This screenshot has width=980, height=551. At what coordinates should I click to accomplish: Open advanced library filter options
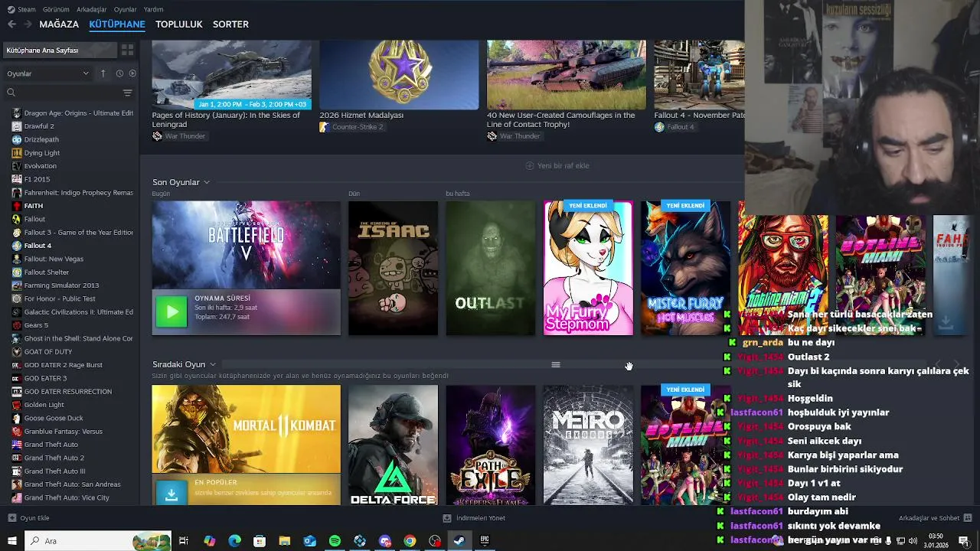click(x=127, y=93)
